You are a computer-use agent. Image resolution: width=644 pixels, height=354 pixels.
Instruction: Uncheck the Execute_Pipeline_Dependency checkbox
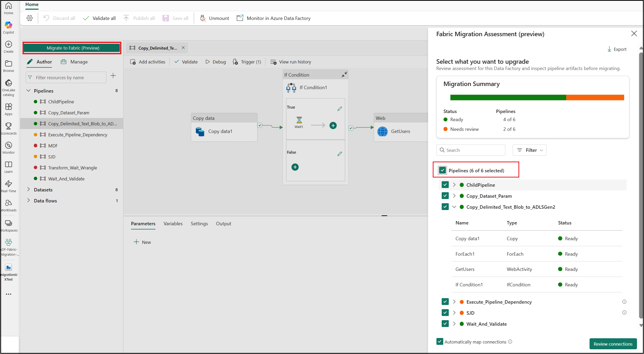445,302
